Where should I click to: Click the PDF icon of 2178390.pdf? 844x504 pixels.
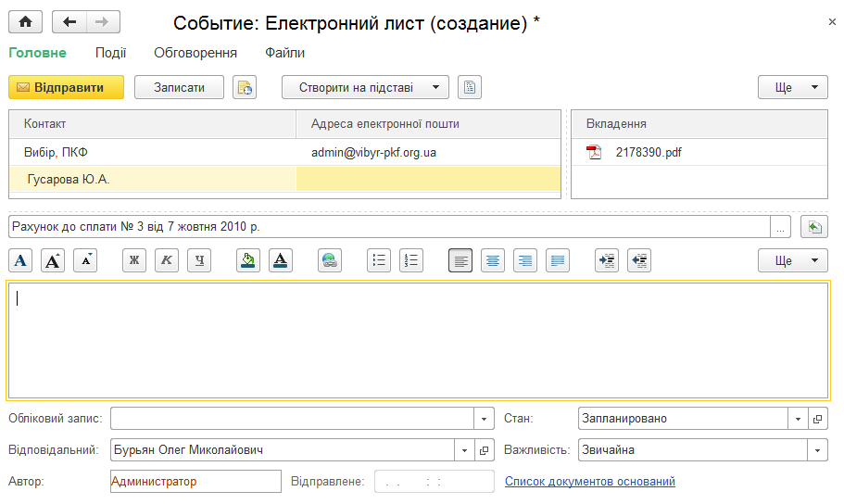594,152
